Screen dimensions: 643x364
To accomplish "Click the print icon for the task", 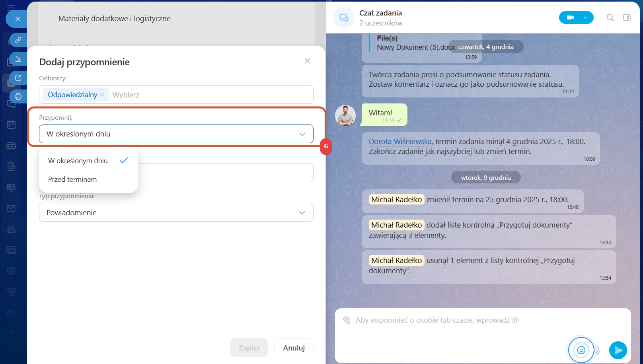I will click(x=18, y=96).
